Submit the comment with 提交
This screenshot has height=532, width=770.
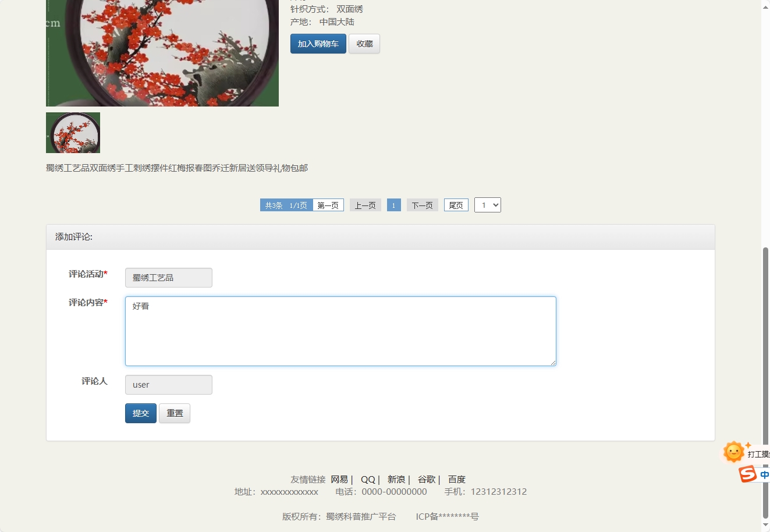click(140, 413)
